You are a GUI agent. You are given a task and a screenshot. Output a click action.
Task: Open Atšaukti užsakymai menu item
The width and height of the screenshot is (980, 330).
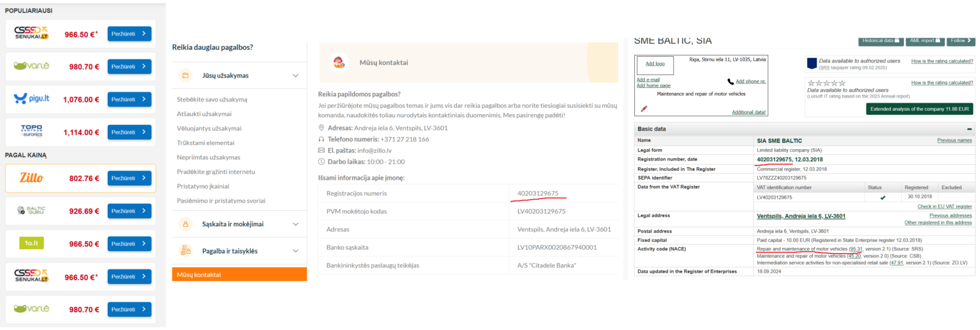pyautogui.click(x=204, y=114)
